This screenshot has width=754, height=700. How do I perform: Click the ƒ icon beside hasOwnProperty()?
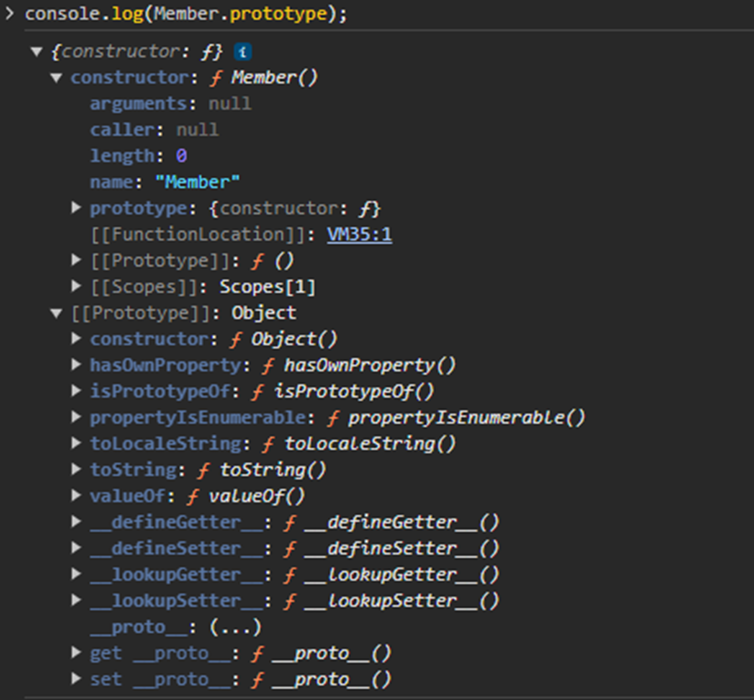267,365
